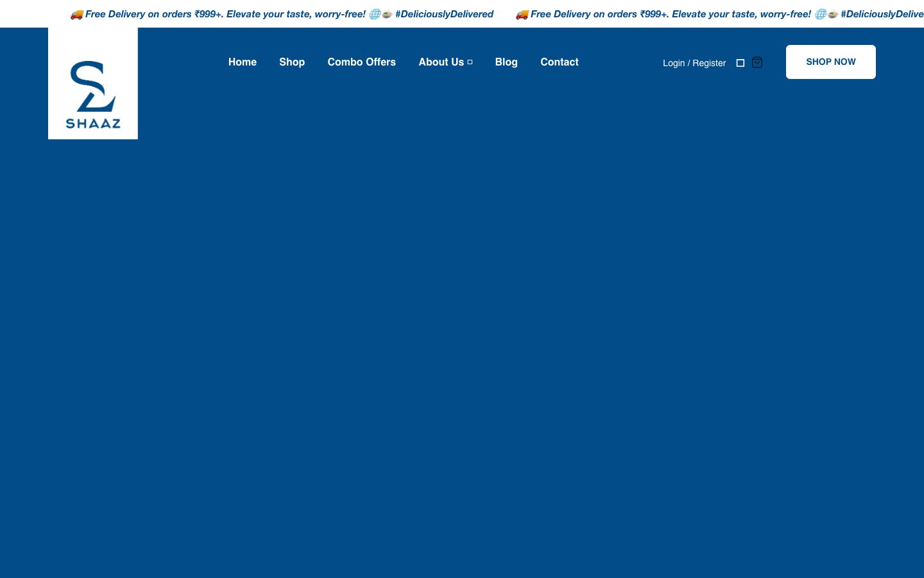This screenshot has height=578, width=924.
Task: Open the shopping cart icon
Action: pos(757,62)
